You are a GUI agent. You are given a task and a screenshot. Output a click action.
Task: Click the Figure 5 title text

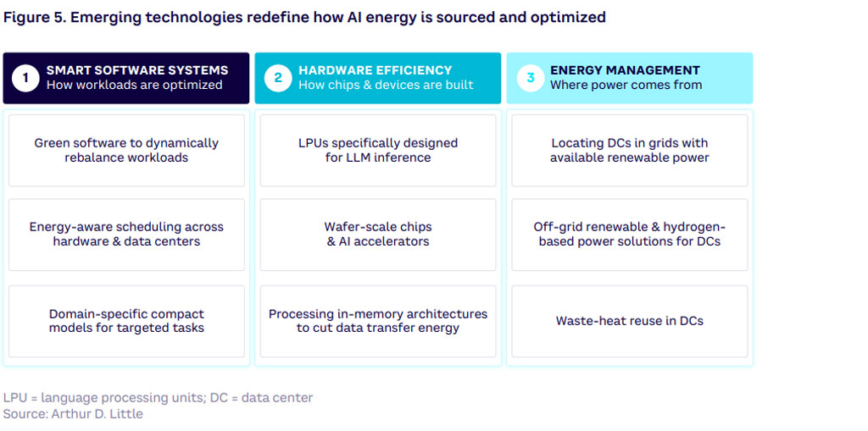304,17
